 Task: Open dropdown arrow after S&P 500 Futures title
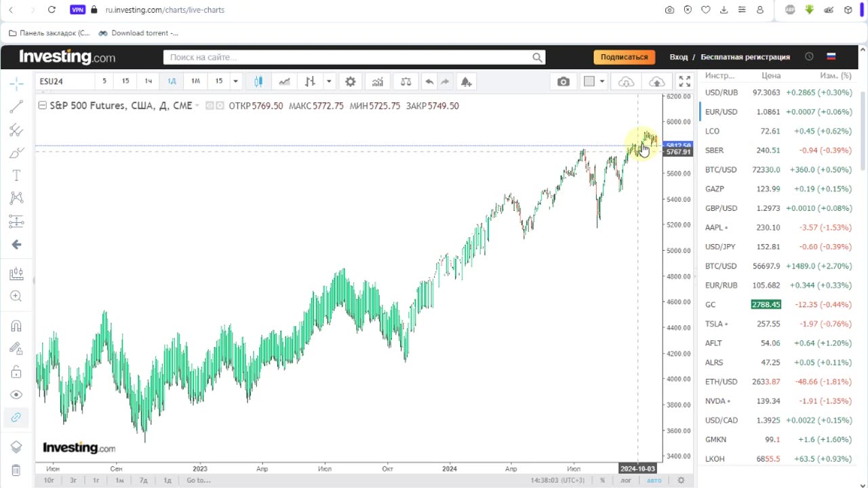tap(197, 106)
